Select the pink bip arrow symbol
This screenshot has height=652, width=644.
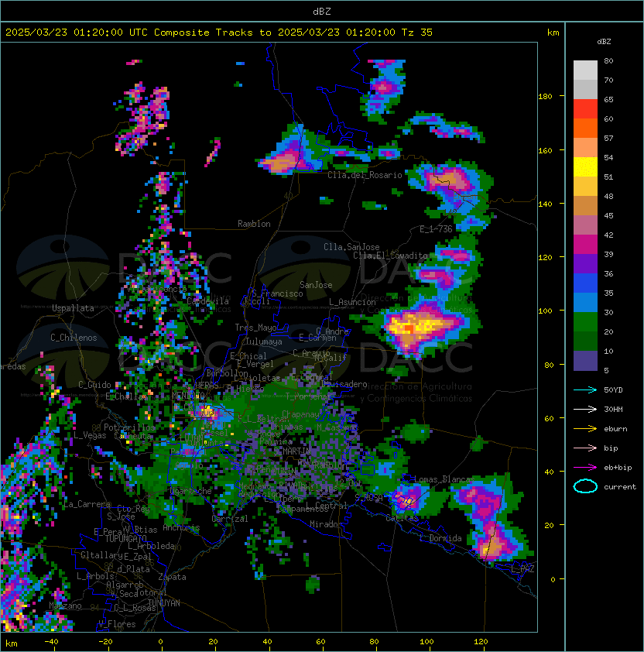coord(585,448)
